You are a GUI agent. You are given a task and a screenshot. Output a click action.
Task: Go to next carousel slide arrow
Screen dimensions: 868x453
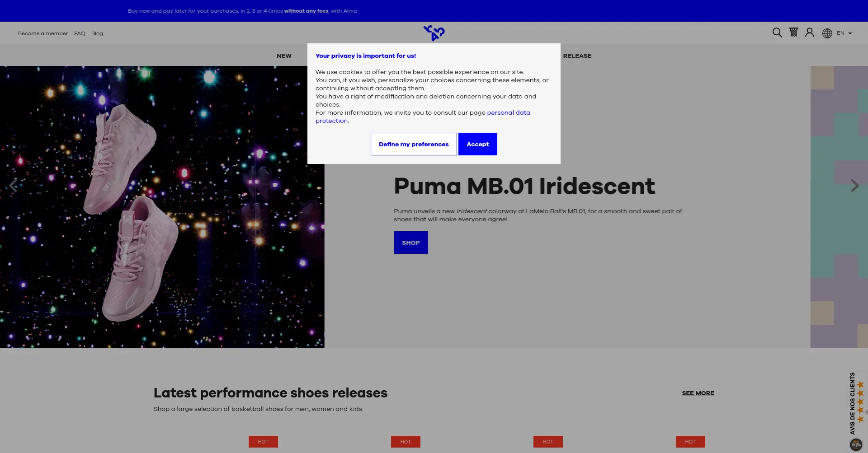coord(854,186)
